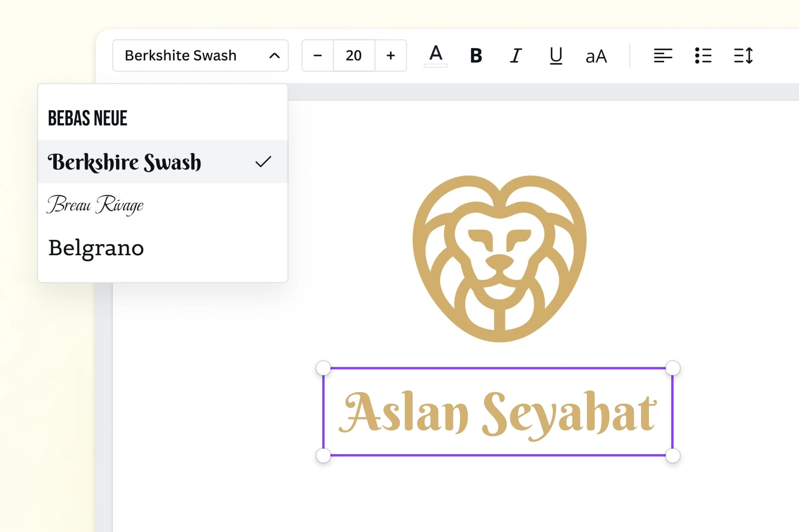Click the lion logo graphic
Viewport: 799px width, 532px height.
pyautogui.click(x=499, y=259)
